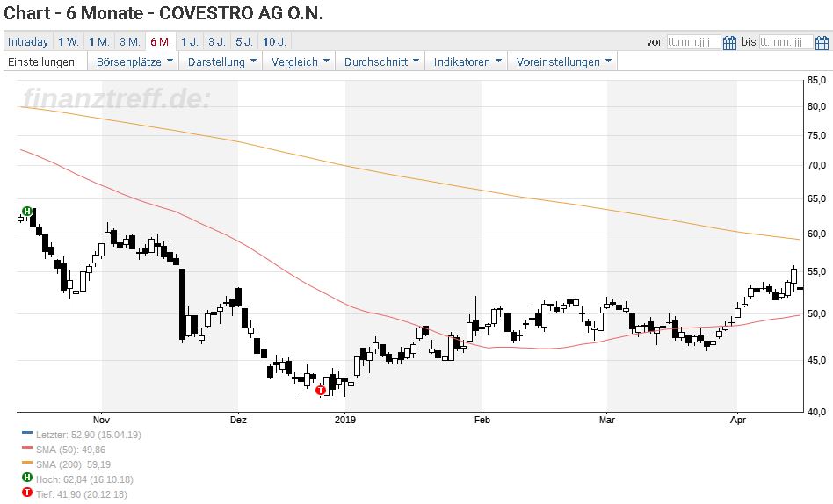
Task: Click the 'Feb' x-axis label
Action: click(x=482, y=420)
